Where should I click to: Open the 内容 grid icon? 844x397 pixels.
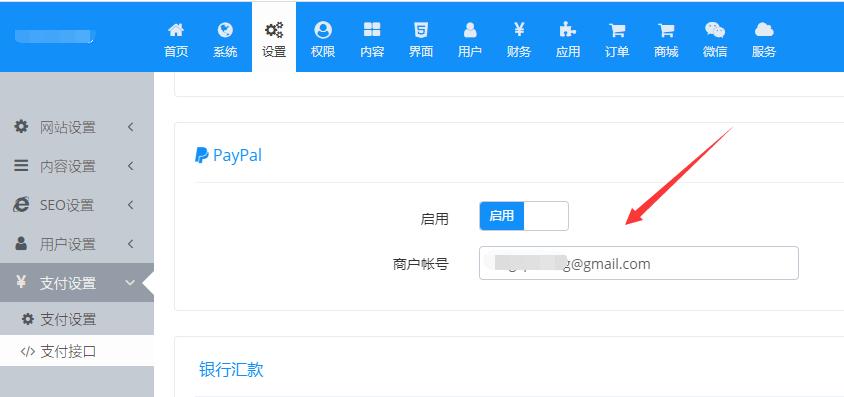coord(372,30)
